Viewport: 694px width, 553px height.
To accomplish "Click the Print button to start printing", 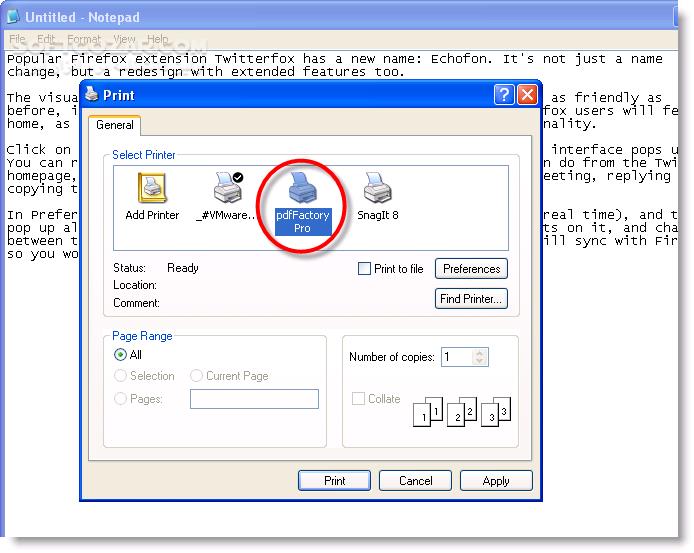I will 334,480.
